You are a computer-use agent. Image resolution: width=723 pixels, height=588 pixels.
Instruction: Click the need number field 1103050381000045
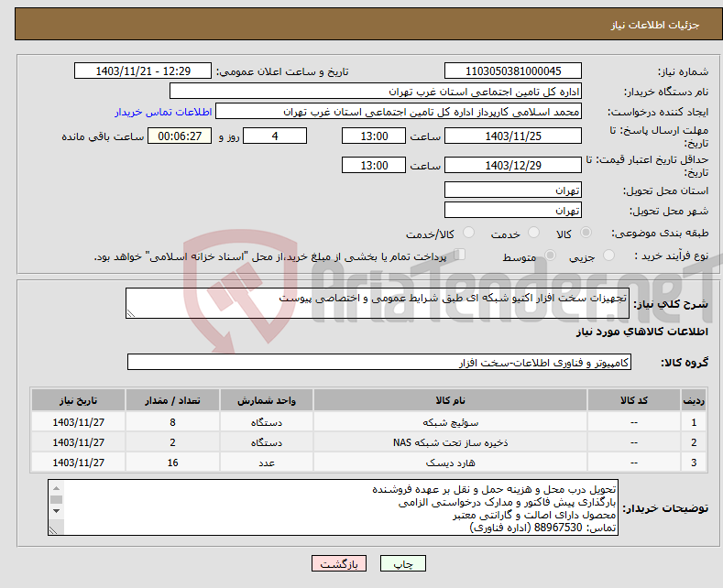513,71
